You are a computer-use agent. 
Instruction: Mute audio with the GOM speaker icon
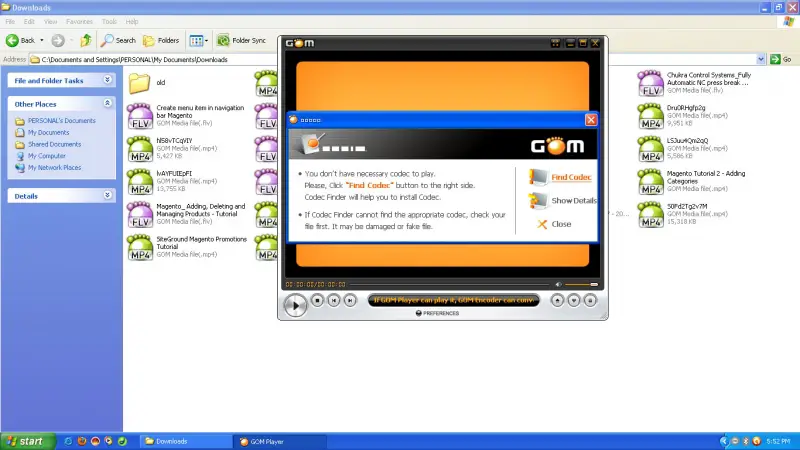tap(558, 284)
